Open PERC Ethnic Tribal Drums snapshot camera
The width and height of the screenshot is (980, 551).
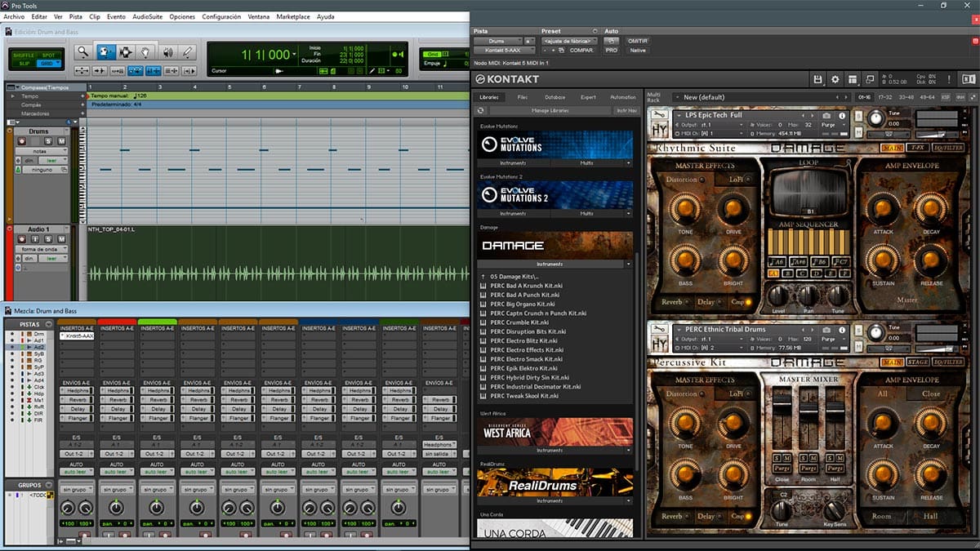[x=826, y=330]
